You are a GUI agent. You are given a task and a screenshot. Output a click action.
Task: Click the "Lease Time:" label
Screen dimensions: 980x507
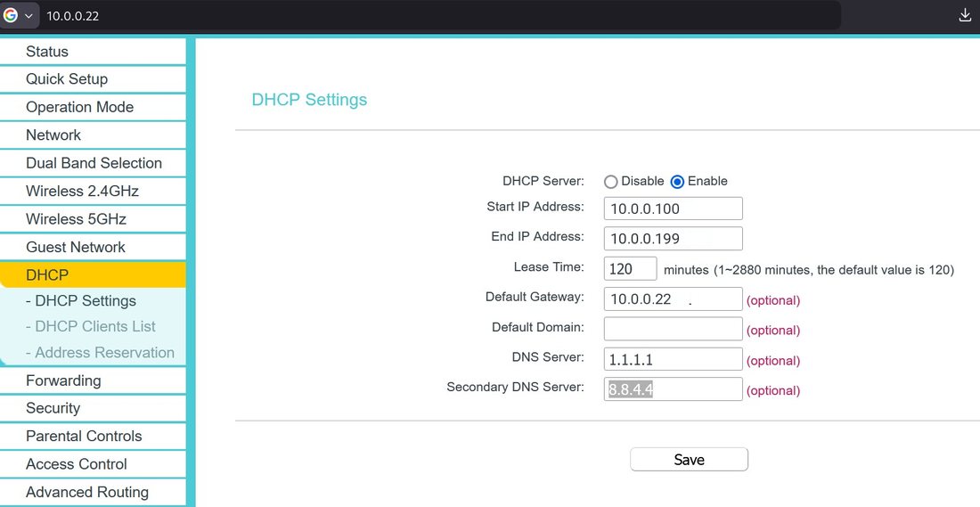549,267
